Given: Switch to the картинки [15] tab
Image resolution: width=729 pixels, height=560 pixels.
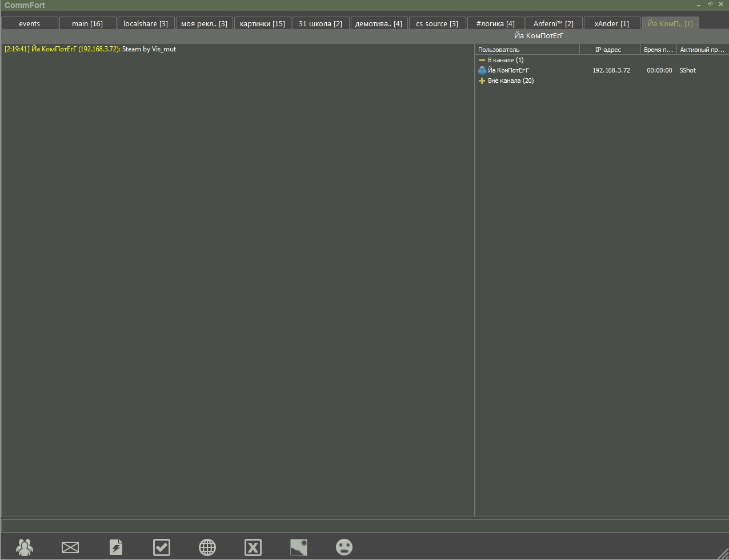Looking at the screenshot, I should pyautogui.click(x=262, y=23).
